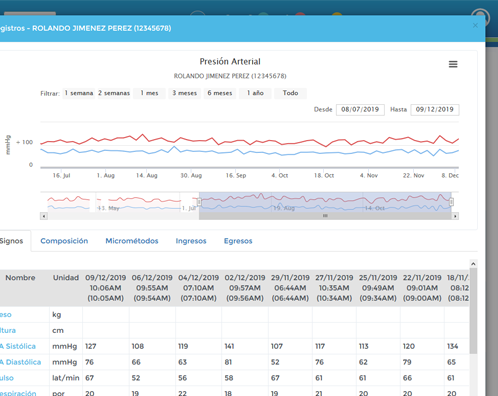Select the 22/11/2019 09:01AM column header

click(x=422, y=288)
